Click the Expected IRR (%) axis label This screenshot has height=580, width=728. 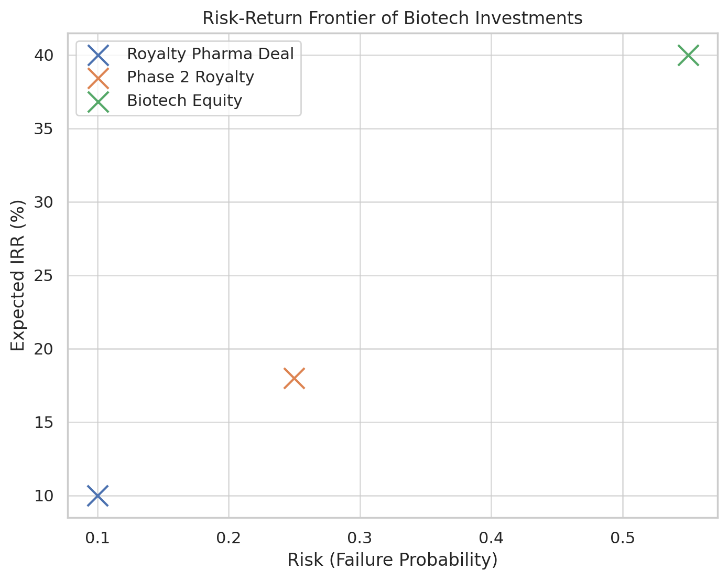18,275
